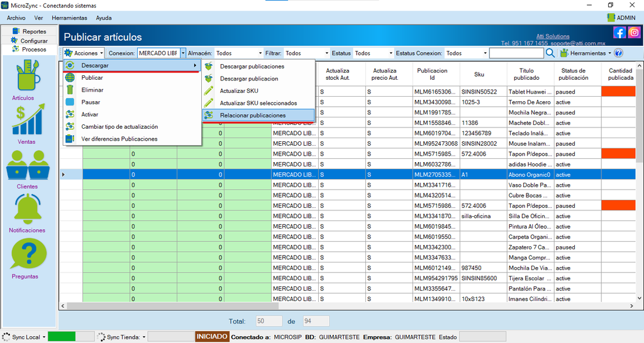Image resolution: width=644 pixels, height=343 pixels.
Task: Open the Herramientas toolbar dropdown
Action: click(586, 53)
